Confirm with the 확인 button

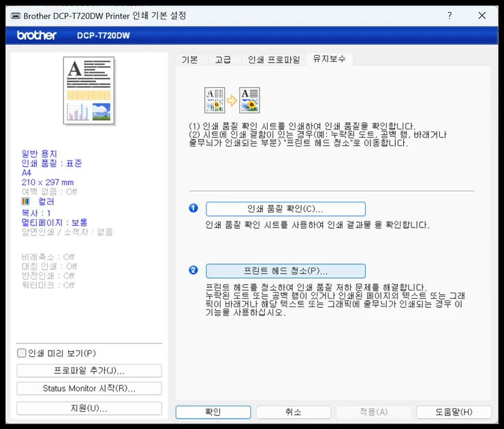[213, 412]
